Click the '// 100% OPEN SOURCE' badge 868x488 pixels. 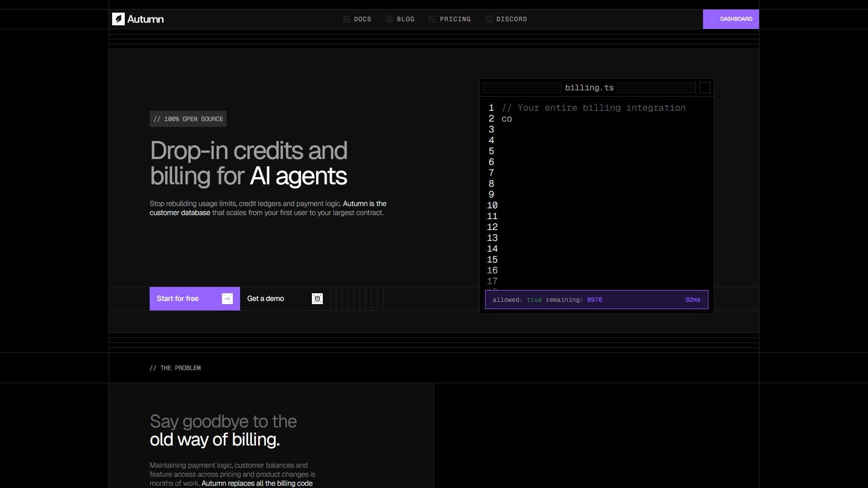pyautogui.click(x=188, y=119)
